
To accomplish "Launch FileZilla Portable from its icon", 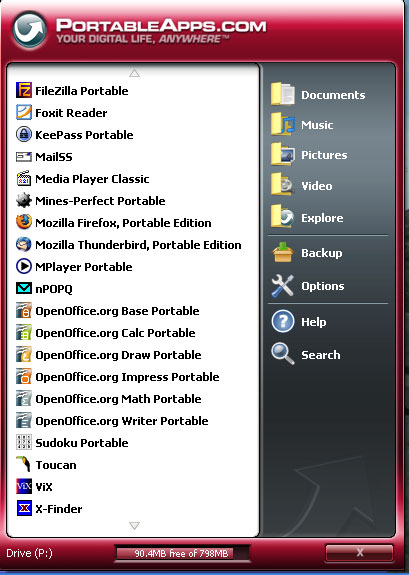I will 24,90.
